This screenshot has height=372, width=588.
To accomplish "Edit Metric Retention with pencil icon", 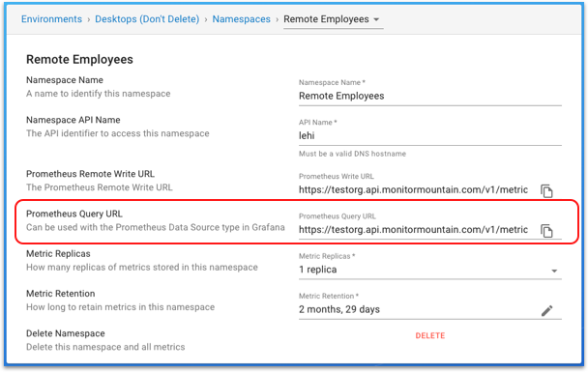I will tap(546, 310).
